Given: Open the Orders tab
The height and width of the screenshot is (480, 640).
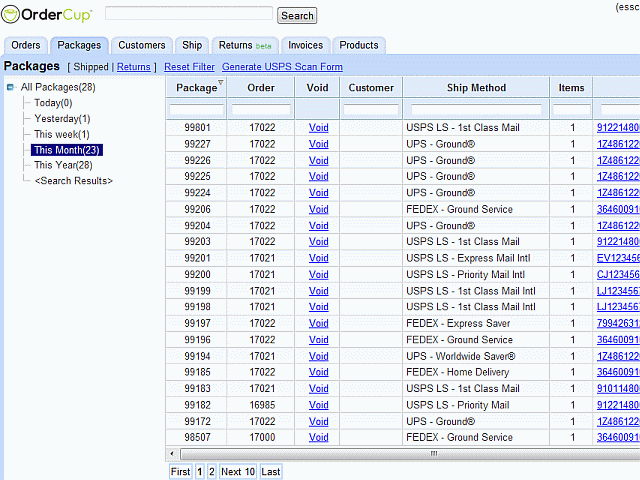Looking at the screenshot, I should pos(26,45).
